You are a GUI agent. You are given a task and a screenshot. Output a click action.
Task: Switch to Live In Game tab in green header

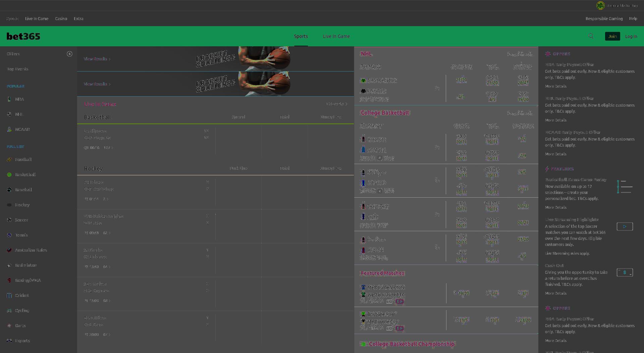coord(336,36)
